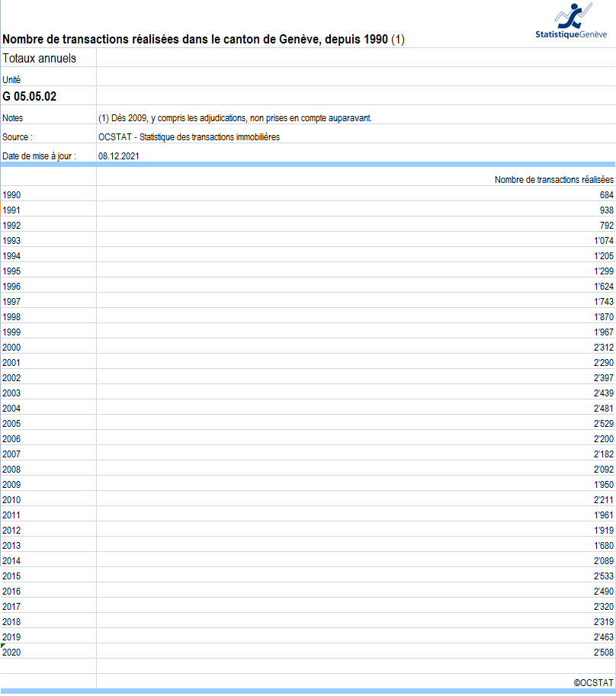Select the table title about Genève transactions
The image size is (616, 696).
(204, 40)
